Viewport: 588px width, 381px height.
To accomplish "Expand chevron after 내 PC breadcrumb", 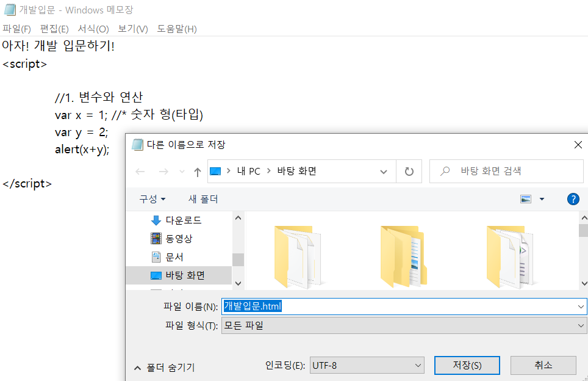I will click(x=268, y=171).
